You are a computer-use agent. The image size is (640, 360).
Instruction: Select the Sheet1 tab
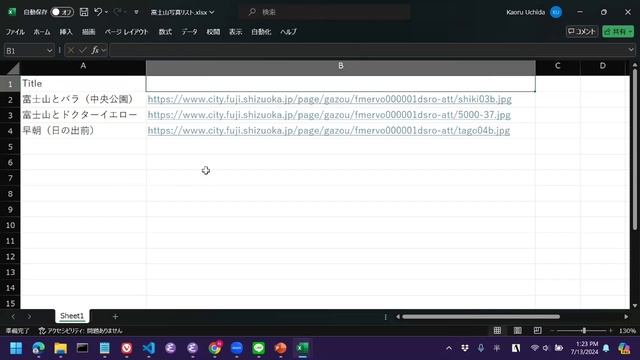coord(72,316)
